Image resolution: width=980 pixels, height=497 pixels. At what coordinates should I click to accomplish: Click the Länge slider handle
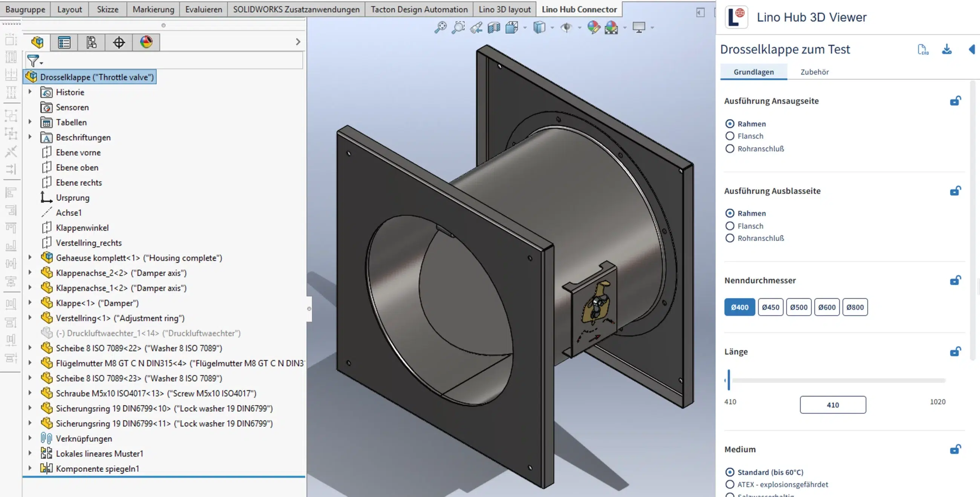(729, 380)
